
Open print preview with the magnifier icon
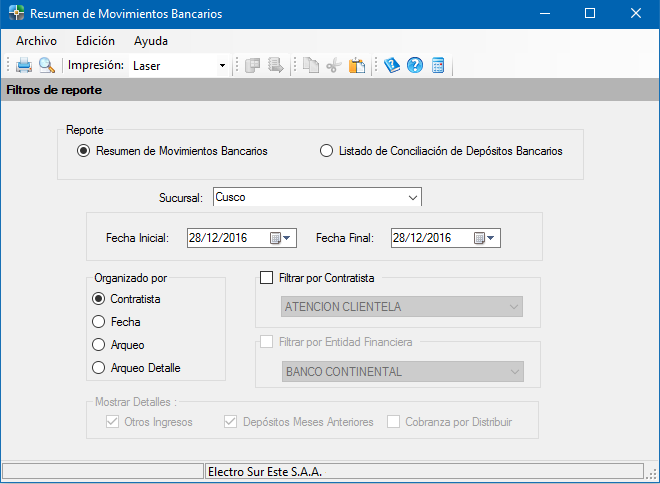tap(46, 66)
